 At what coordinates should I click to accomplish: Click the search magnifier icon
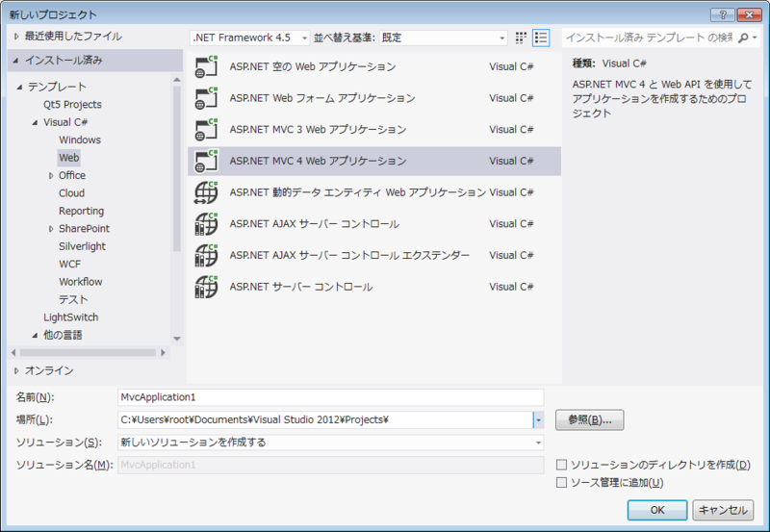pos(743,38)
